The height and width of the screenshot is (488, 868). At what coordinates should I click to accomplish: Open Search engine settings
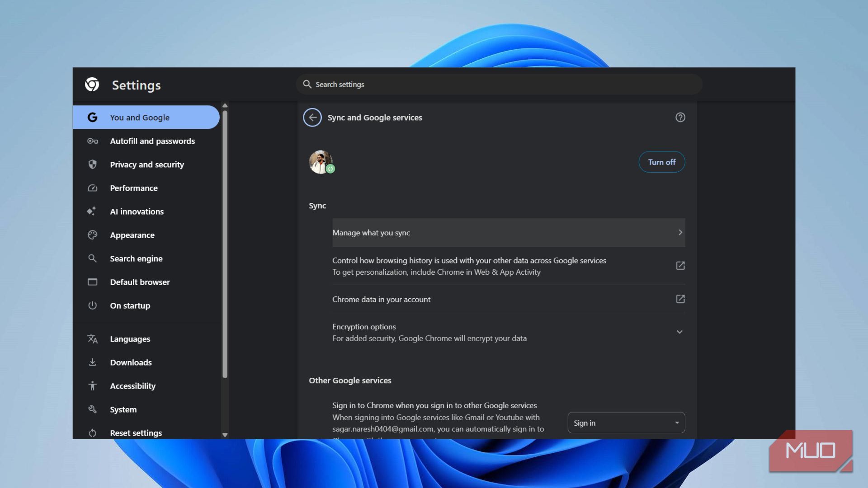point(146,258)
